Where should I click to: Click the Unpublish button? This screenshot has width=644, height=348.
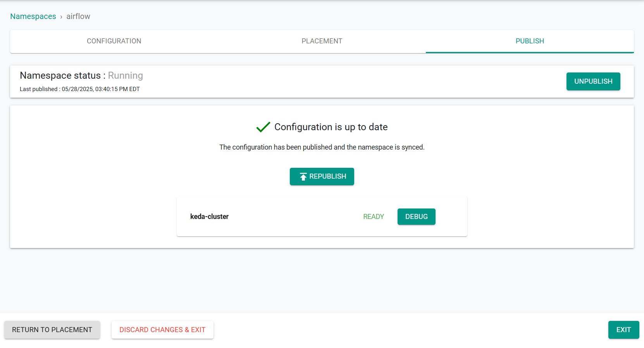click(x=593, y=81)
